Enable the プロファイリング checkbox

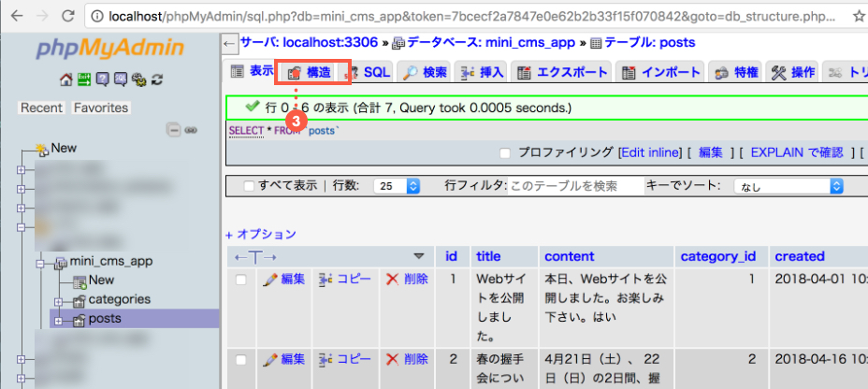pos(505,152)
